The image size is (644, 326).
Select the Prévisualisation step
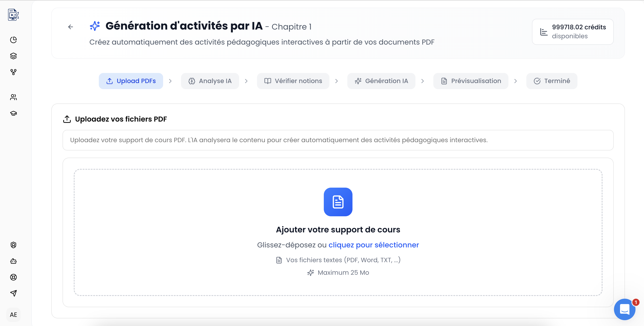pos(471,81)
